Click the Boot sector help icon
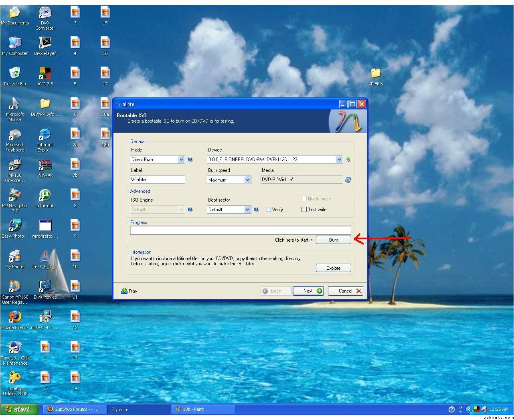The height and width of the screenshot is (420, 514). [x=256, y=210]
